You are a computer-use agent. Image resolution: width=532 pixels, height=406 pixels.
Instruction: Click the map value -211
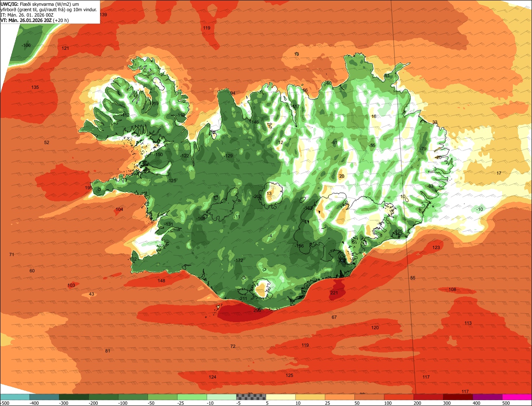pyautogui.click(x=243, y=298)
